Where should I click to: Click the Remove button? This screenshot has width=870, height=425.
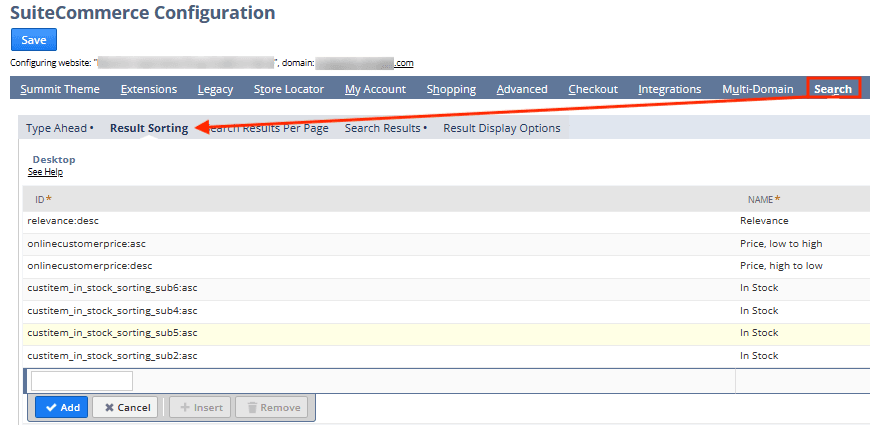[271, 407]
